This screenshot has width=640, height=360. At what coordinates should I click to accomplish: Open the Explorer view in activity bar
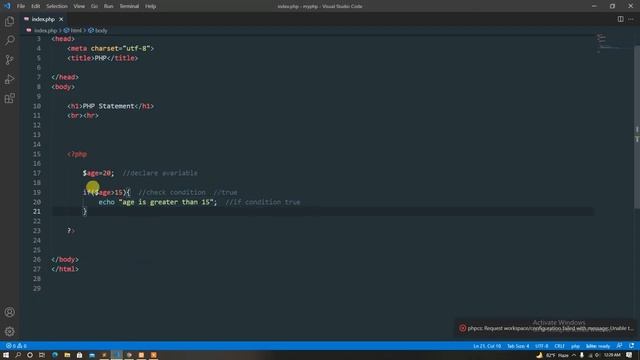(9, 21)
